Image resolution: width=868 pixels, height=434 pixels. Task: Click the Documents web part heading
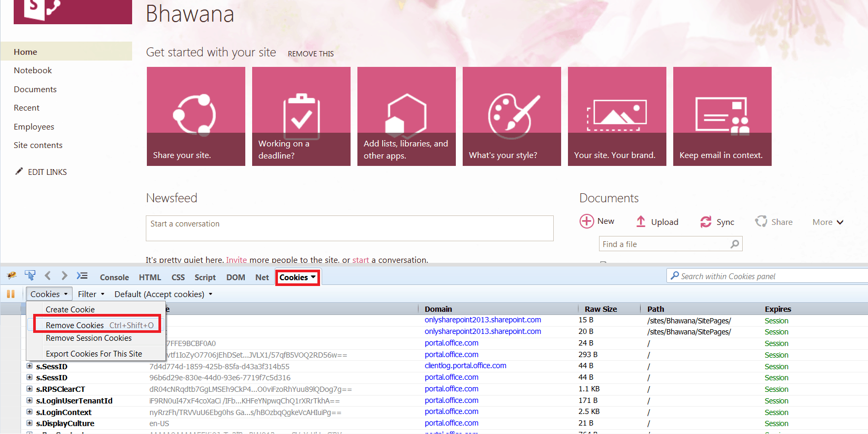point(609,198)
